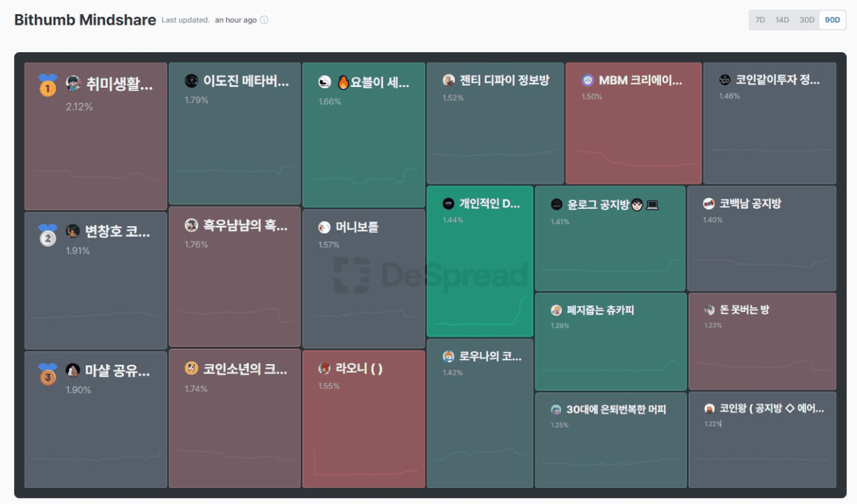Click the 30대에 은퇴번복한 머피 avatar

click(556, 409)
